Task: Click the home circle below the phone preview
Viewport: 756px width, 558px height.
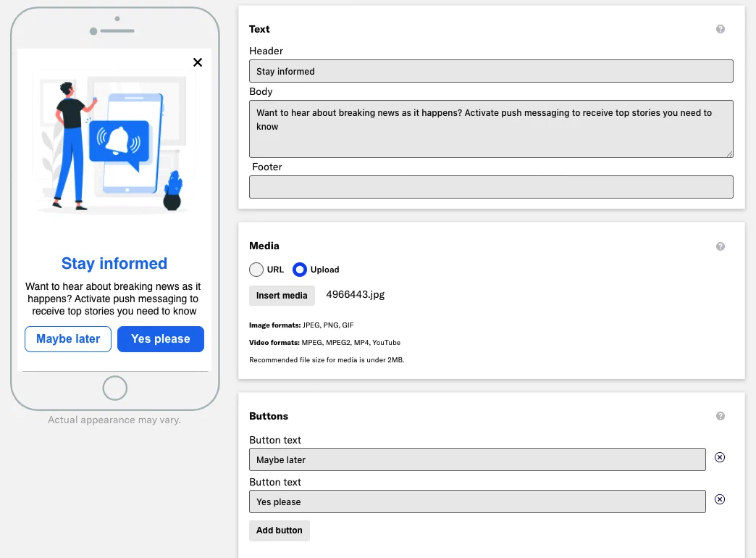Action: click(x=114, y=388)
